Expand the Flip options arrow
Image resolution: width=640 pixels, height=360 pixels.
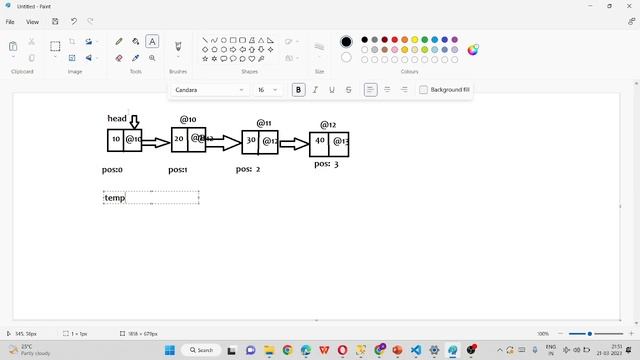tap(97, 58)
